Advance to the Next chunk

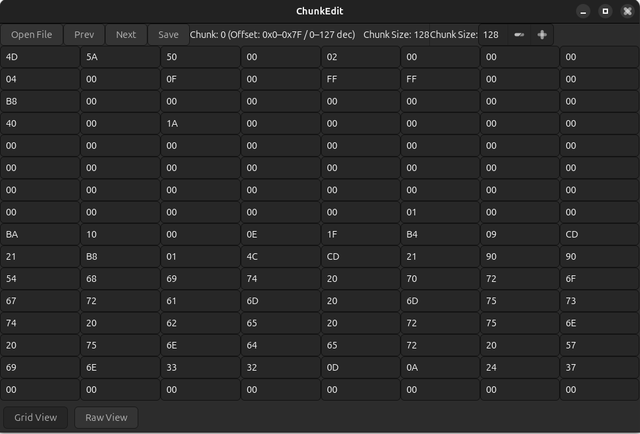tap(126, 35)
